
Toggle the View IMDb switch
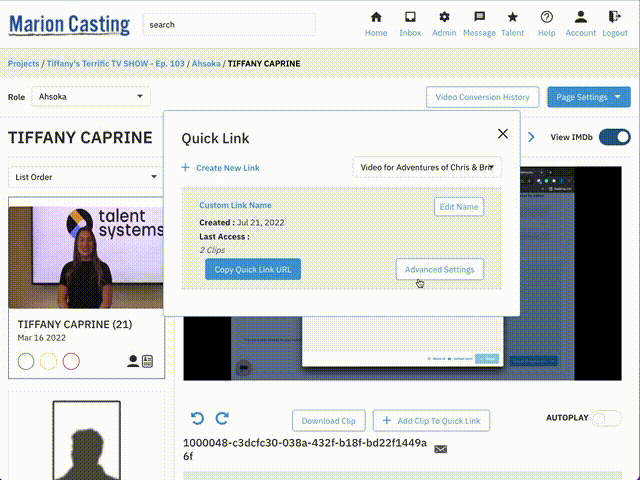click(x=614, y=137)
